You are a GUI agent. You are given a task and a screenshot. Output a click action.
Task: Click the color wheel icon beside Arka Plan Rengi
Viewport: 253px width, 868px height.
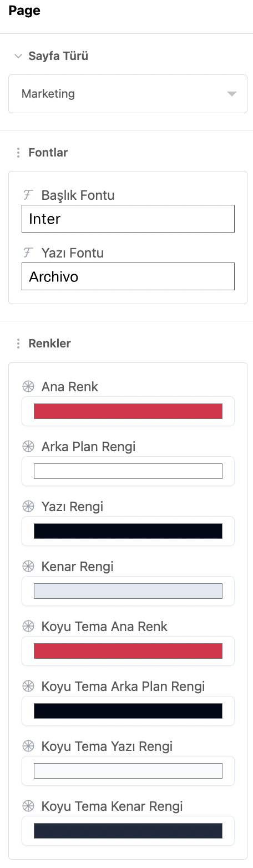(28, 446)
